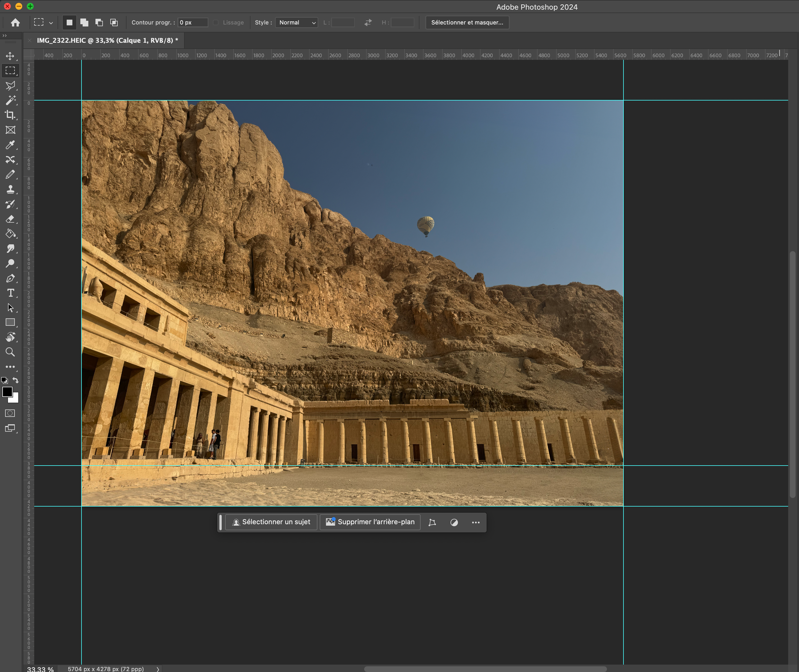799x672 pixels.
Task: Click the H height input field
Action: tap(403, 22)
